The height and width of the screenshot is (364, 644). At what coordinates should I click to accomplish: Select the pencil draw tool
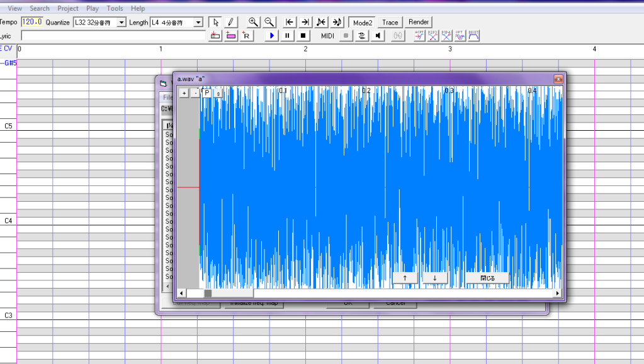point(230,22)
